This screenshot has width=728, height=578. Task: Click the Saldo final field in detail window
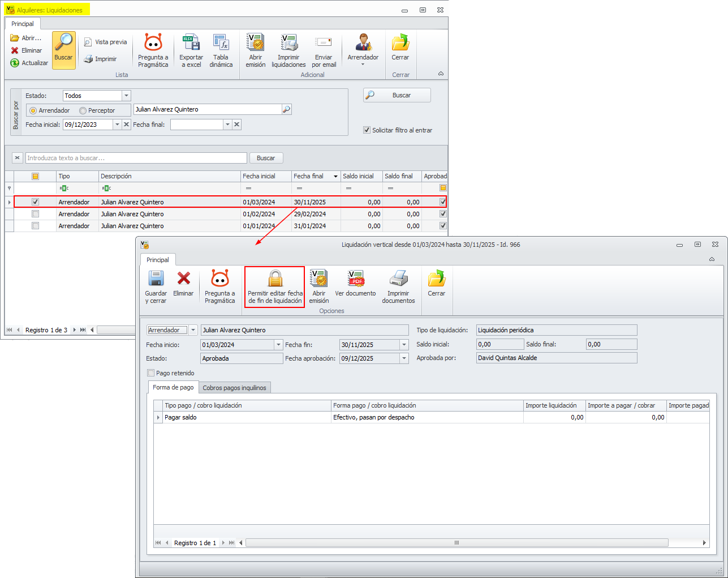pyautogui.click(x=611, y=344)
